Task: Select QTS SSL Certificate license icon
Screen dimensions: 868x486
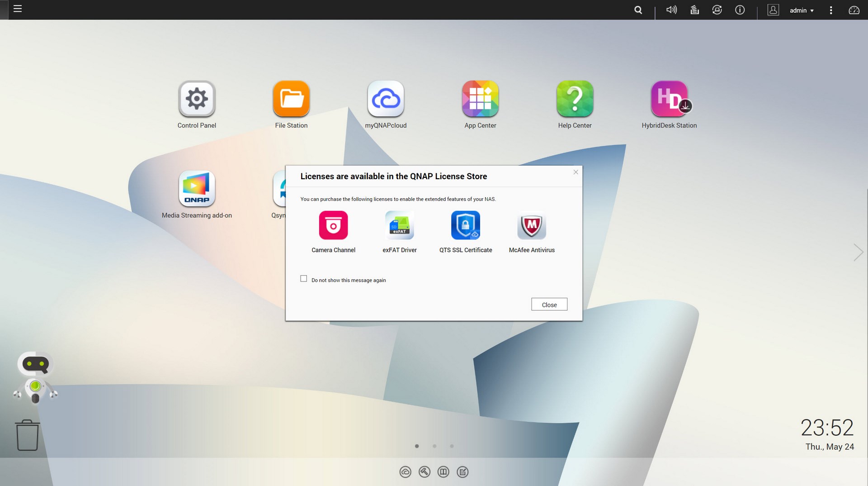Action: point(466,225)
